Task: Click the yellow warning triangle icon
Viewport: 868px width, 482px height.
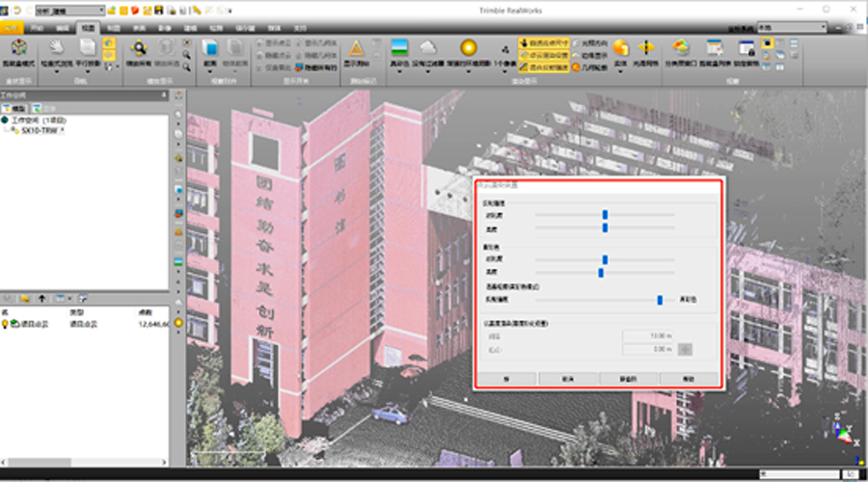Action: 356,48
